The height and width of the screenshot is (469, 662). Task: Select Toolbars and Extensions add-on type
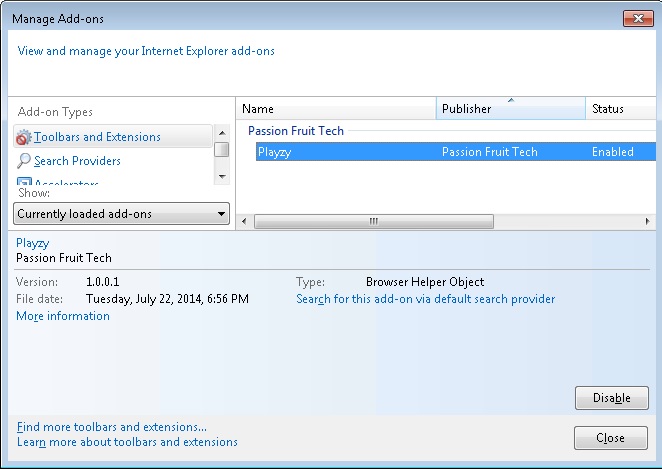[x=113, y=137]
